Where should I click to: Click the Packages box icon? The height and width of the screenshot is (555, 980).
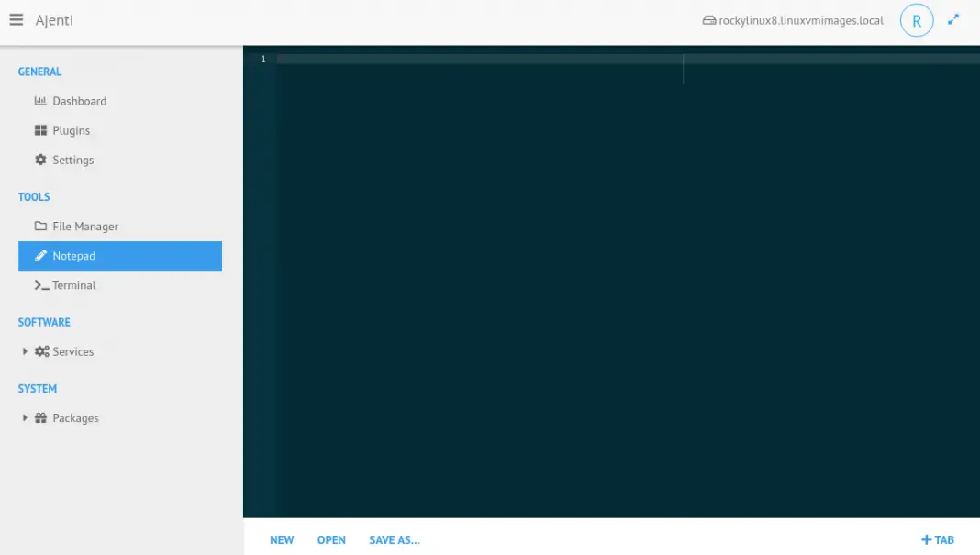(x=40, y=417)
